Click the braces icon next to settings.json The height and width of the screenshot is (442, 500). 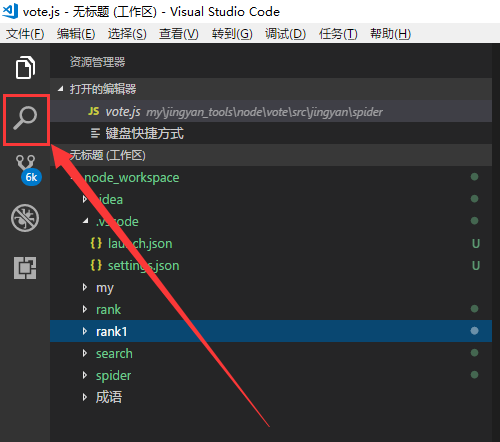point(96,265)
